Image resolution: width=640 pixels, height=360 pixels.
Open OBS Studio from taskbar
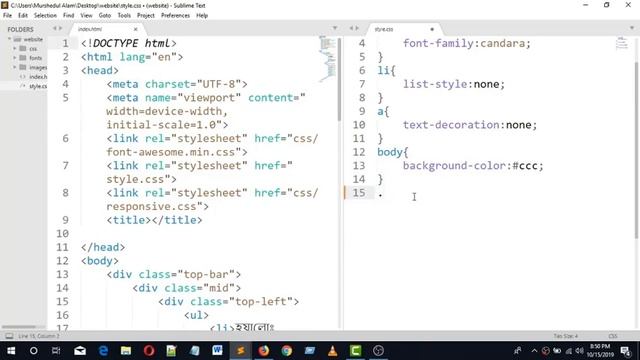click(378, 351)
